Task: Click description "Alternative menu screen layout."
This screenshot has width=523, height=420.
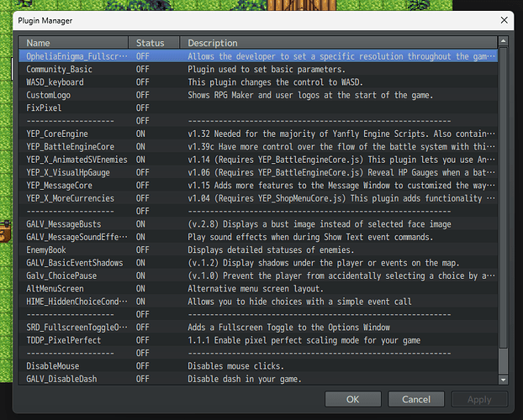Action: pos(256,289)
